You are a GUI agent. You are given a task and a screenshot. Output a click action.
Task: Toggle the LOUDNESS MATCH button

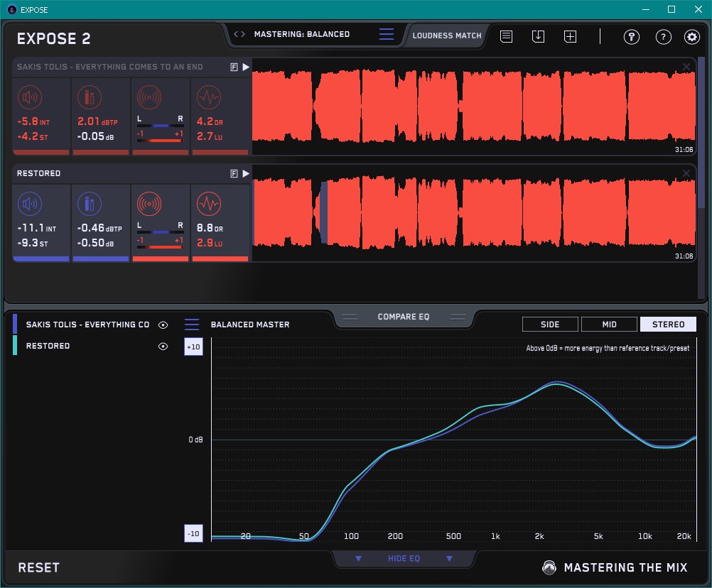(x=446, y=35)
